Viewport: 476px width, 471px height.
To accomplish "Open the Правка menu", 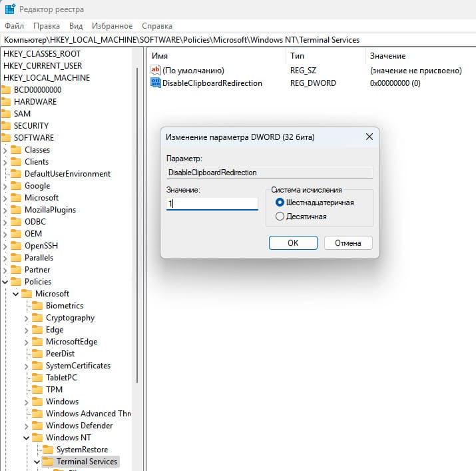I will tap(47, 26).
